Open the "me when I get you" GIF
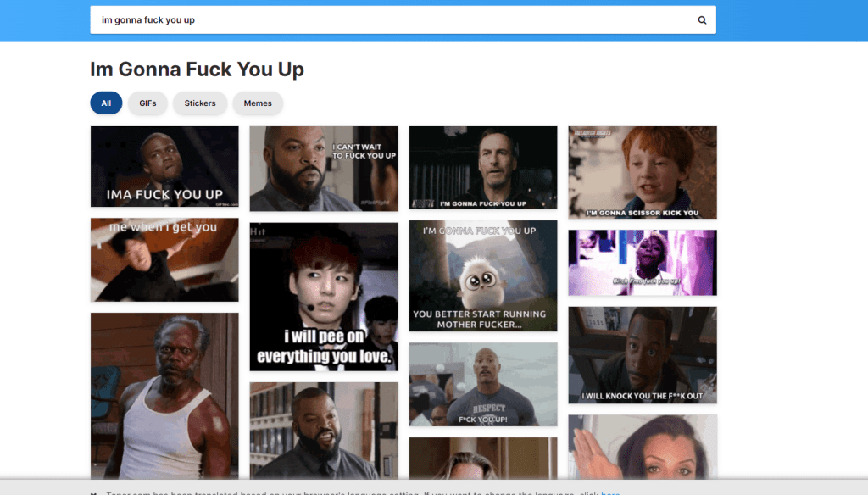868x495 pixels. (164, 259)
